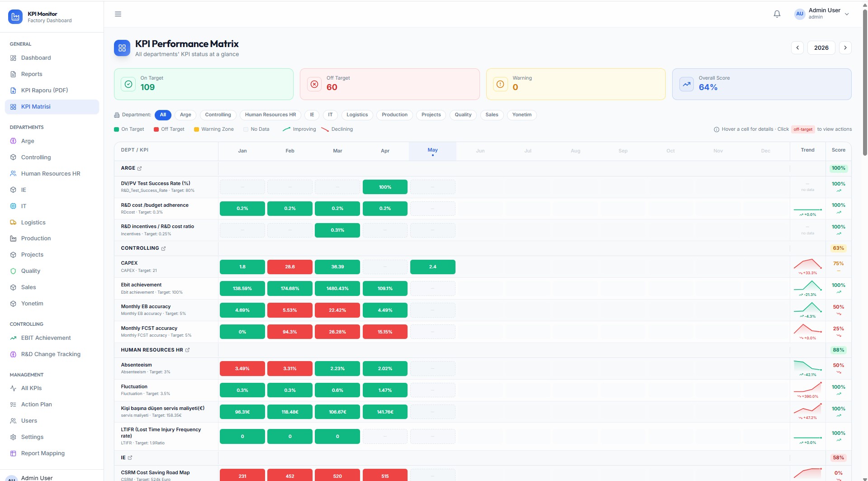The height and width of the screenshot is (481, 868).
Task: Click CAPEX February cell 28.6
Action: click(x=290, y=267)
